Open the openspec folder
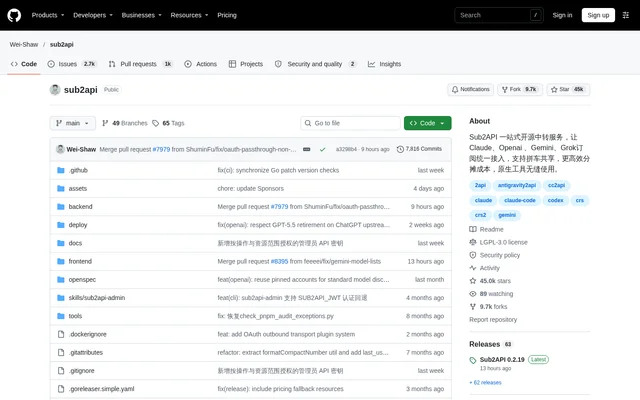Screen dimensions: 640x400 82,280
